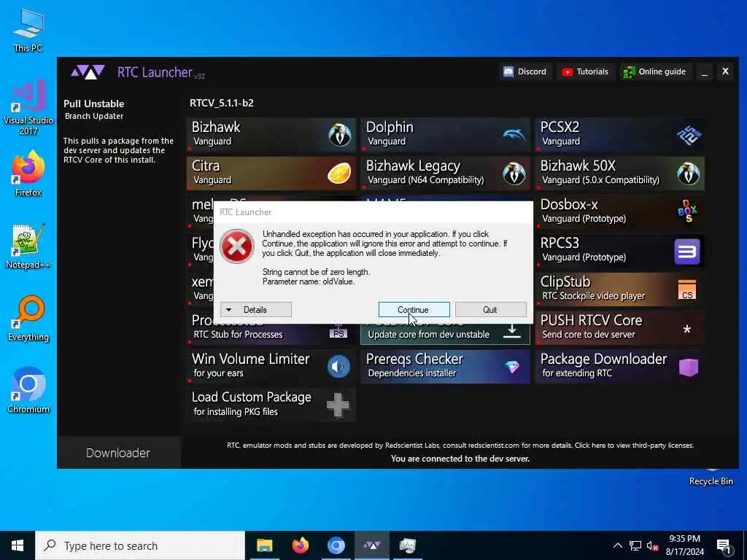Viewport: 747px width, 560px height.
Task: Click the RTCV_5.1.1-b2 version label
Action: (x=222, y=103)
